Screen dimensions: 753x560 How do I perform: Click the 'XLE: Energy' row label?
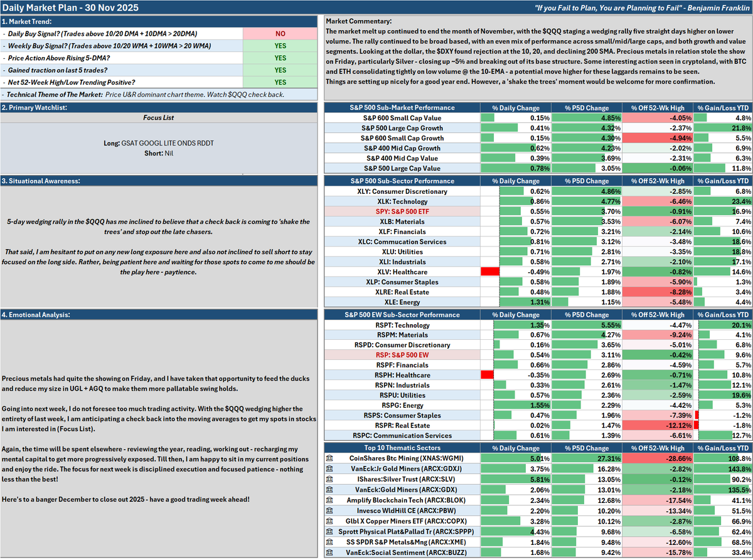tap(402, 302)
